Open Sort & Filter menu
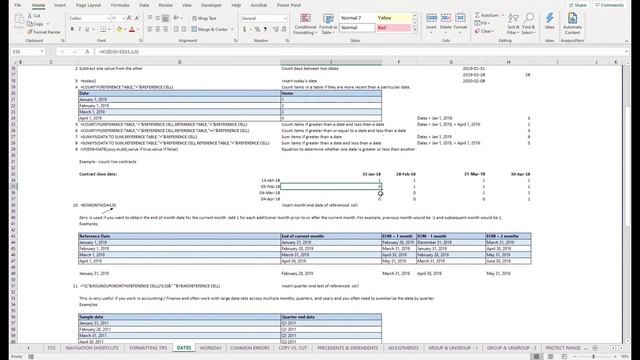 [513, 24]
